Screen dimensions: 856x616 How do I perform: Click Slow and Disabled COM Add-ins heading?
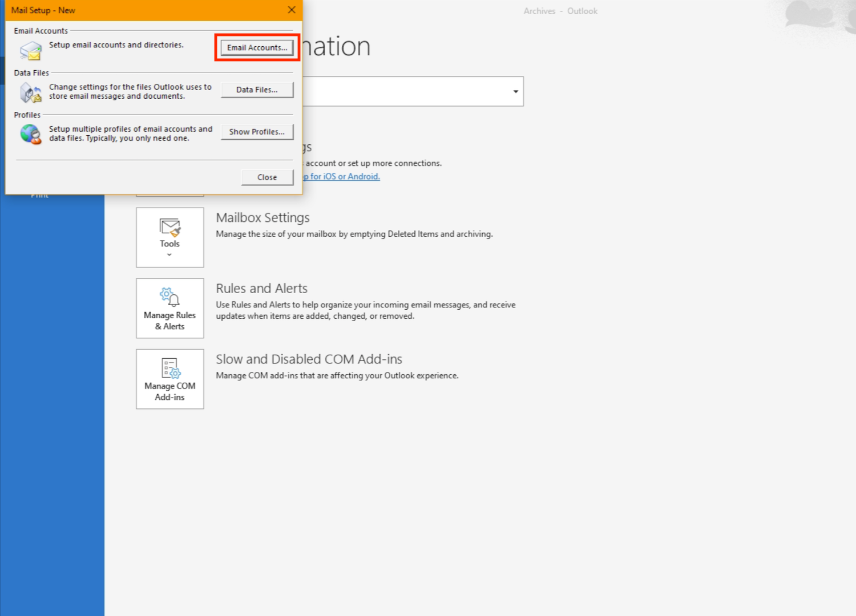pyautogui.click(x=309, y=359)
